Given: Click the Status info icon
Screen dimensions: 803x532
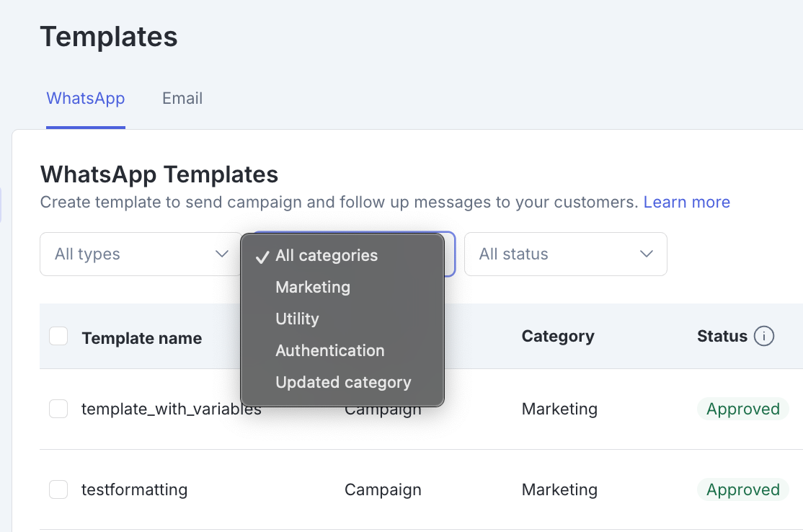Looking at the screenshot, I should (763, 337).
